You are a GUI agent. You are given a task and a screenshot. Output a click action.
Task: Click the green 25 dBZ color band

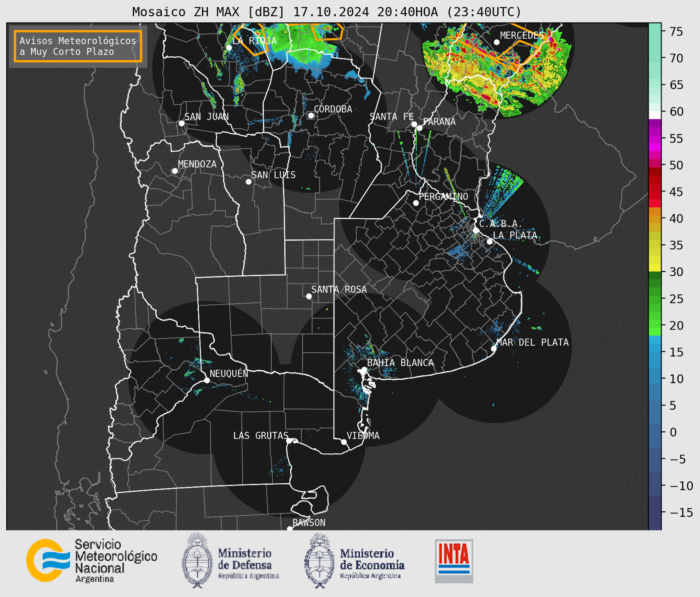(x=654, y=299)
